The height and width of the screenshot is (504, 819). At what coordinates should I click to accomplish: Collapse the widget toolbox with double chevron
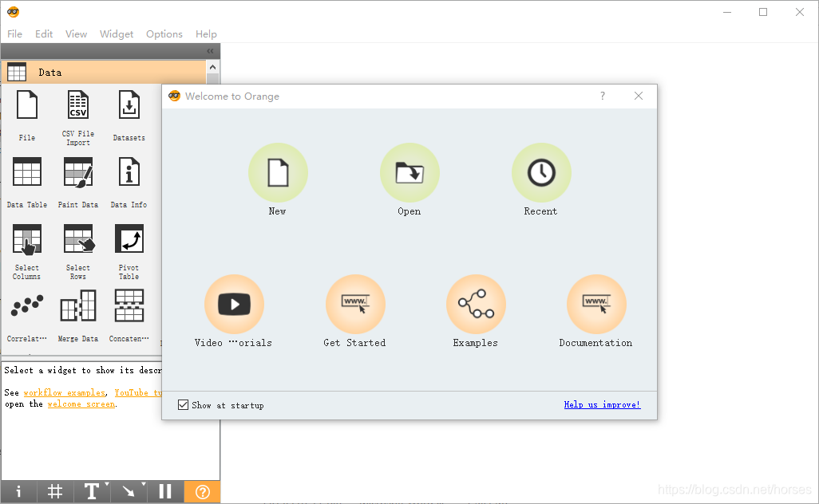[210, 51]
